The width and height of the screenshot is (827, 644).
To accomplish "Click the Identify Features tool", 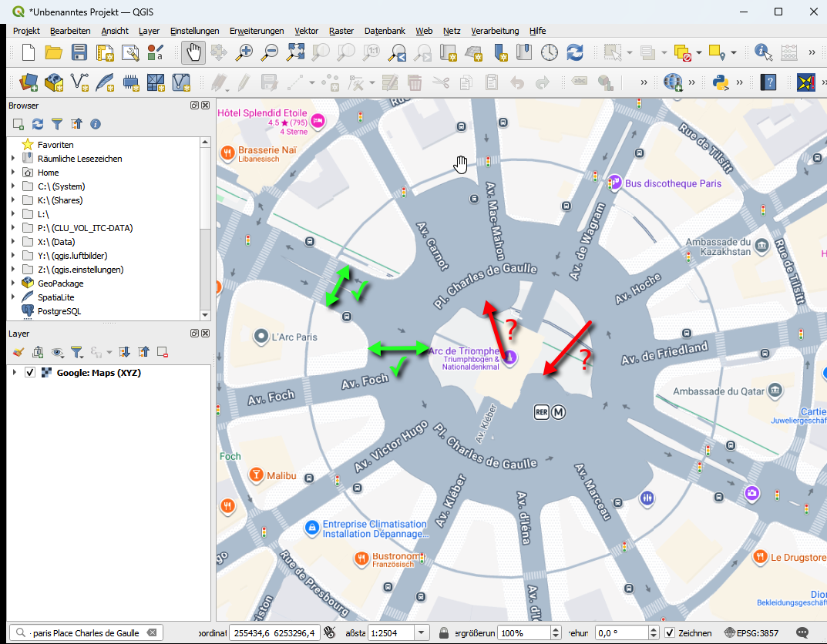I will point(763,52).
